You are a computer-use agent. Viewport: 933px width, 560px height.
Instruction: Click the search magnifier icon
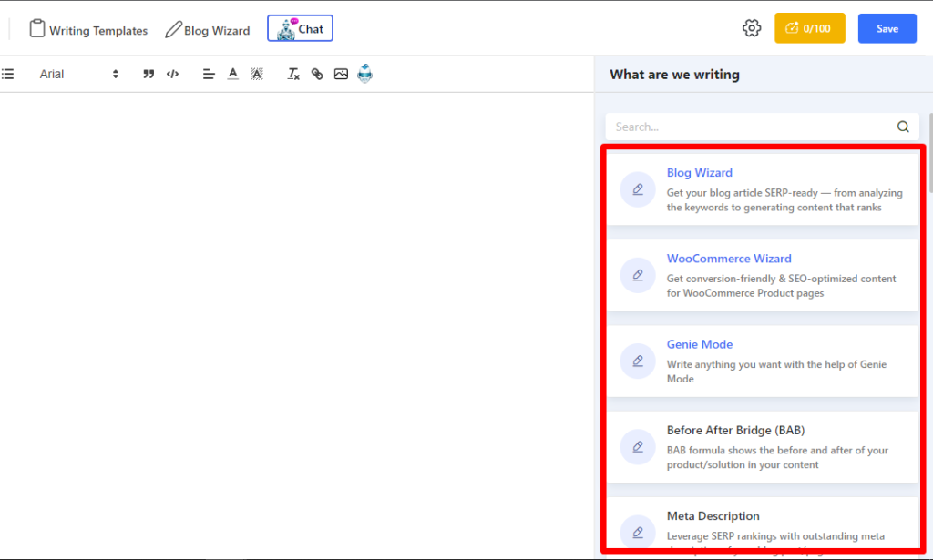point(903,127)
